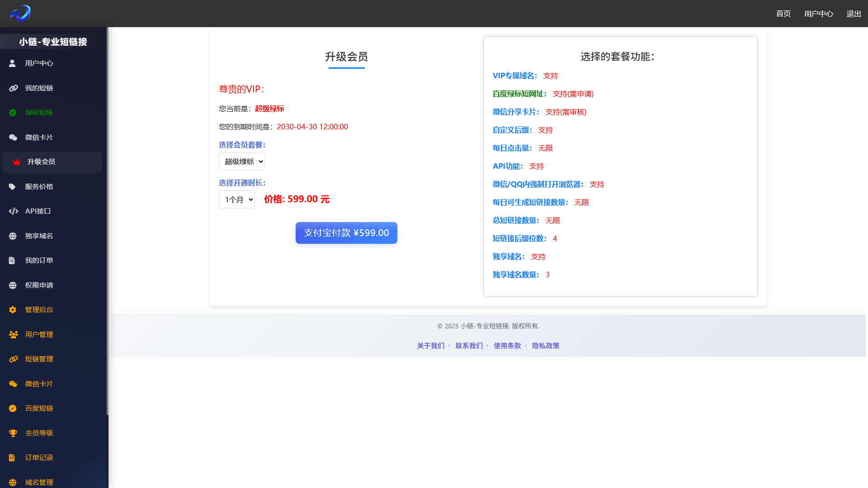Click 退出 to log out
This screenshot has width=868, height=488.
coord(854,14)
